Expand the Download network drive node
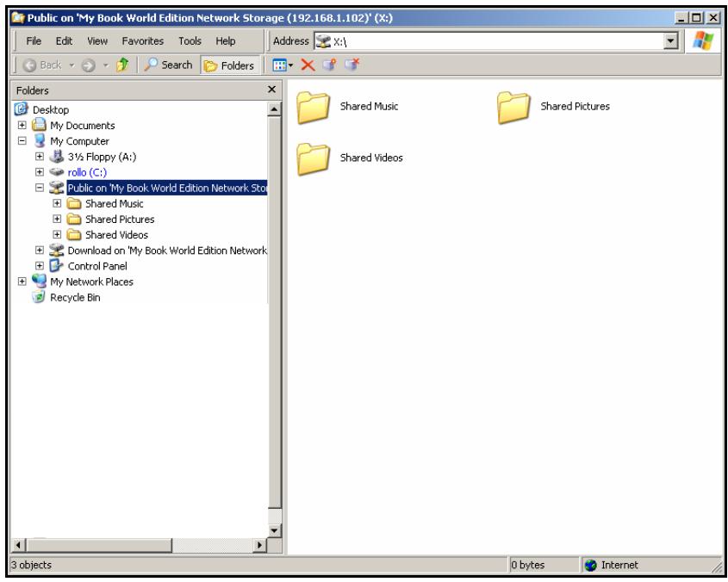The image size is (728, 582). coord(40,251)
